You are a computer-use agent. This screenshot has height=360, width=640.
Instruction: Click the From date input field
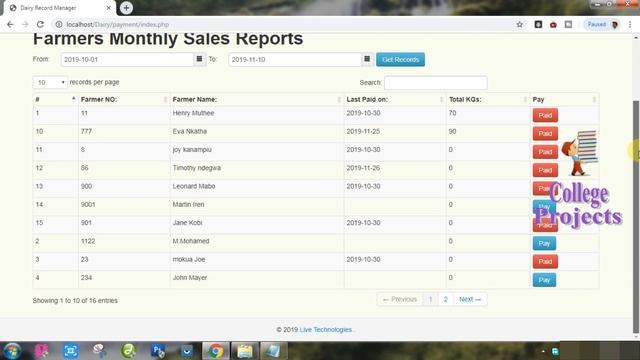(x=127, y=60)
